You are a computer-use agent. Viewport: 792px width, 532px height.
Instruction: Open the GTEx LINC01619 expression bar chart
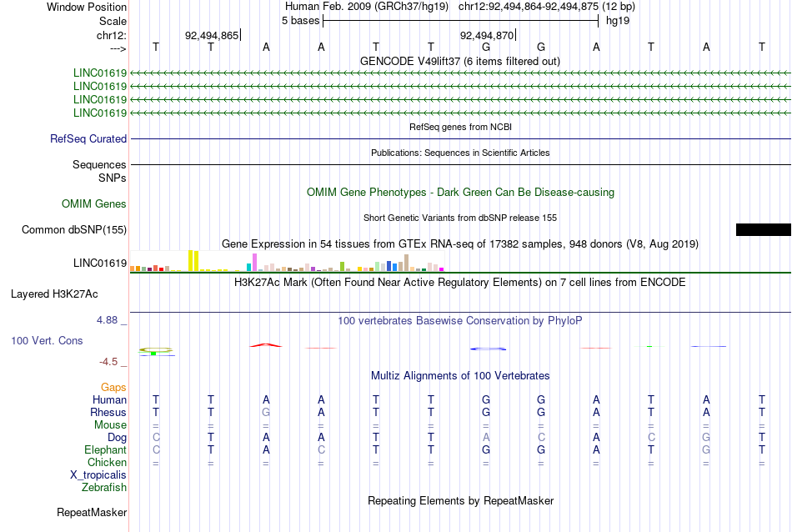287,261
